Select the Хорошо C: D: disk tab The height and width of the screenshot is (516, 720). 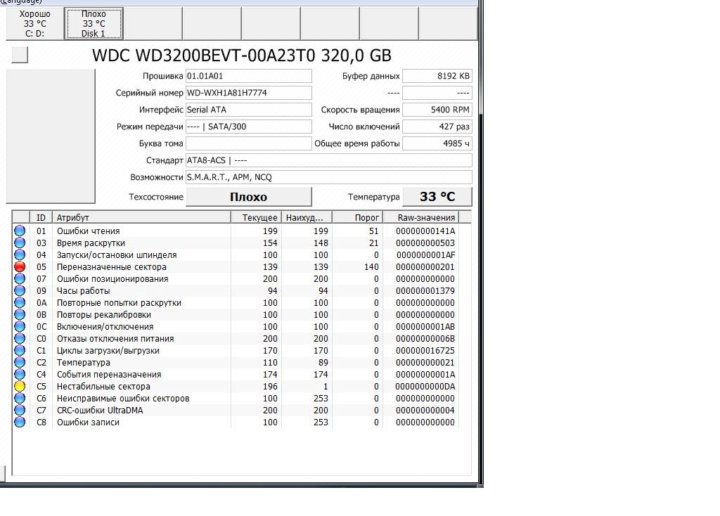point(34,25)
